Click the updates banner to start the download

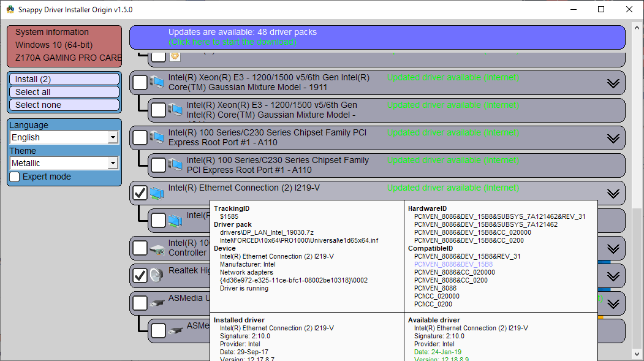[x=377, y=37]
